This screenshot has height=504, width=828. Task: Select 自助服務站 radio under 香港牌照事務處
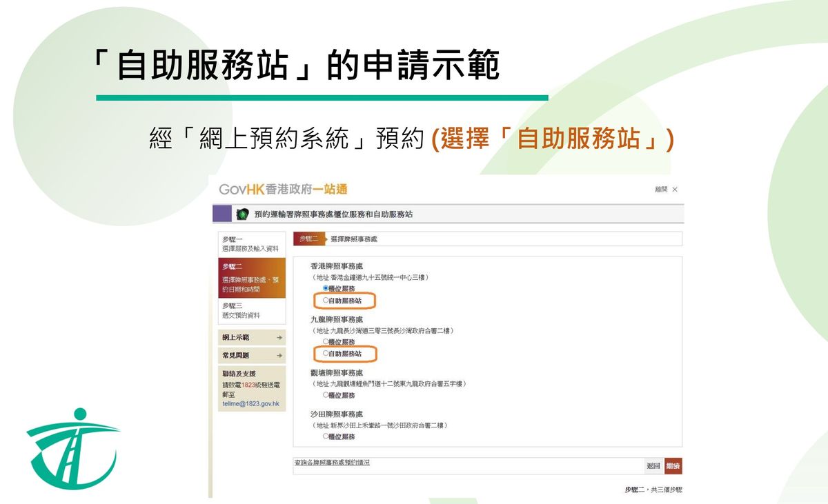click(326, 301)
